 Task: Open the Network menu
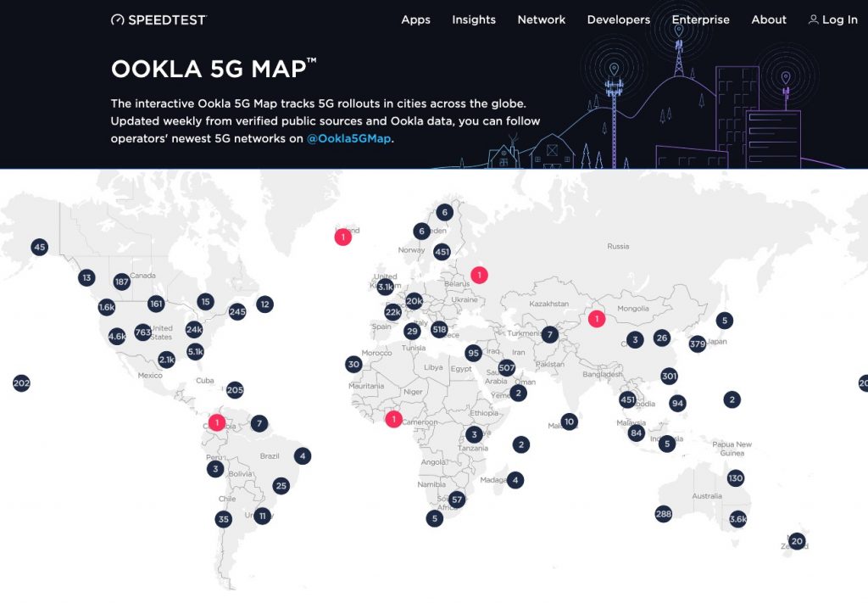pos(542,20)
